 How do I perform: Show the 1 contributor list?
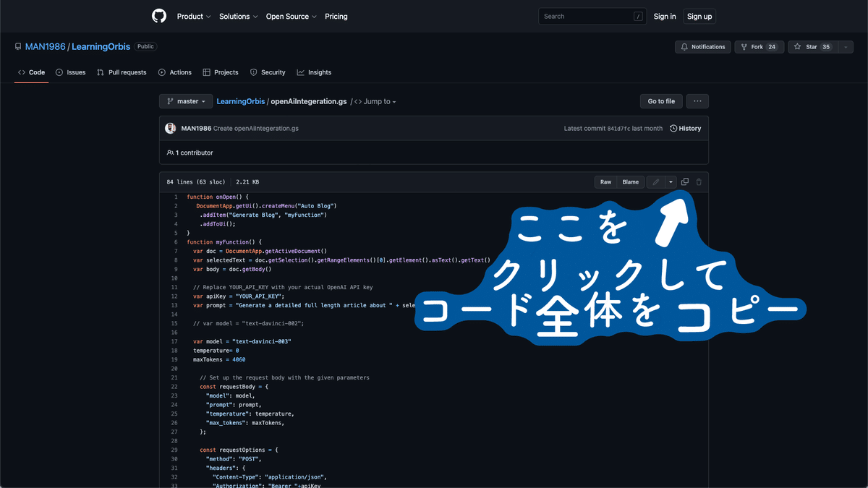click(x=190, y=153)
